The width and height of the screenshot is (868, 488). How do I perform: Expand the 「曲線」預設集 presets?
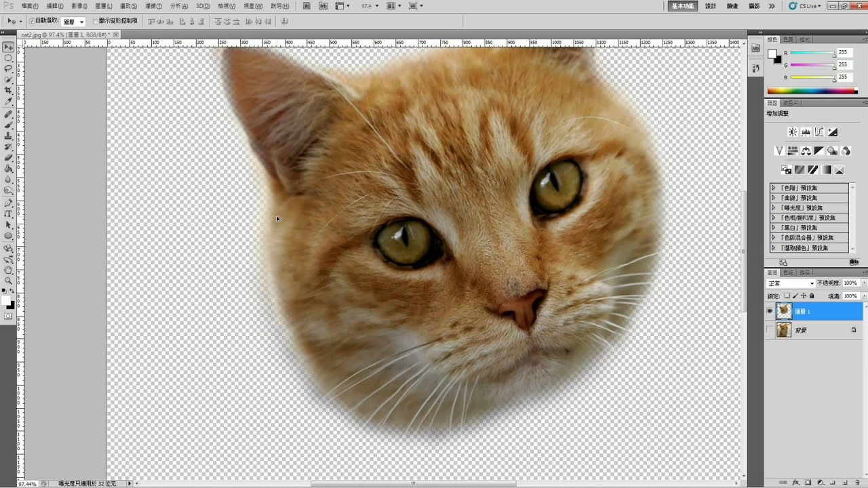(x=773, y=198)
